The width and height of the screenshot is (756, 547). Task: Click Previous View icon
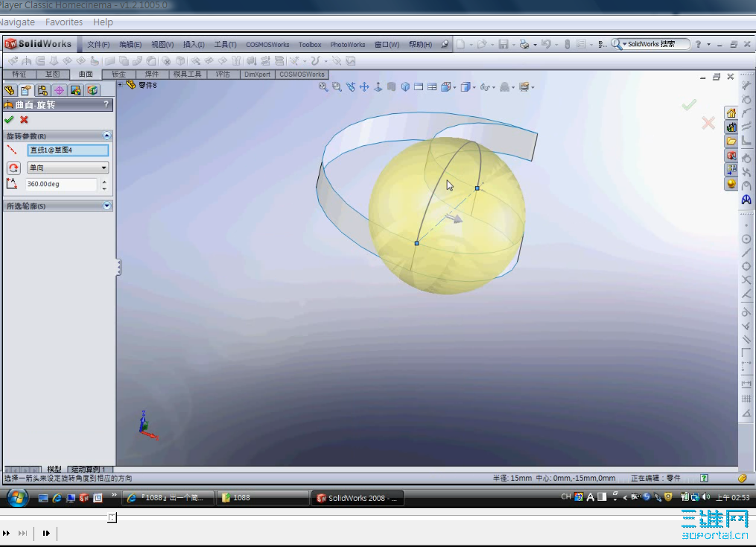pyautogui.click(x=351, y=87)
